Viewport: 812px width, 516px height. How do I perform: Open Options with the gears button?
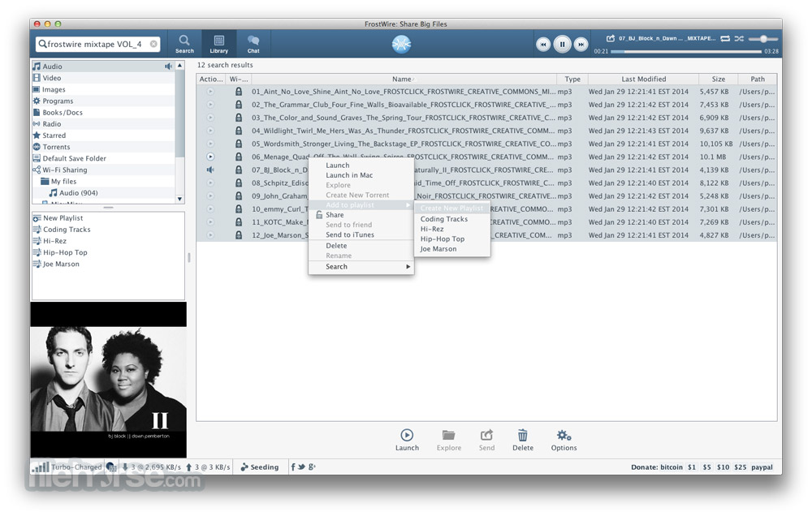564,440
